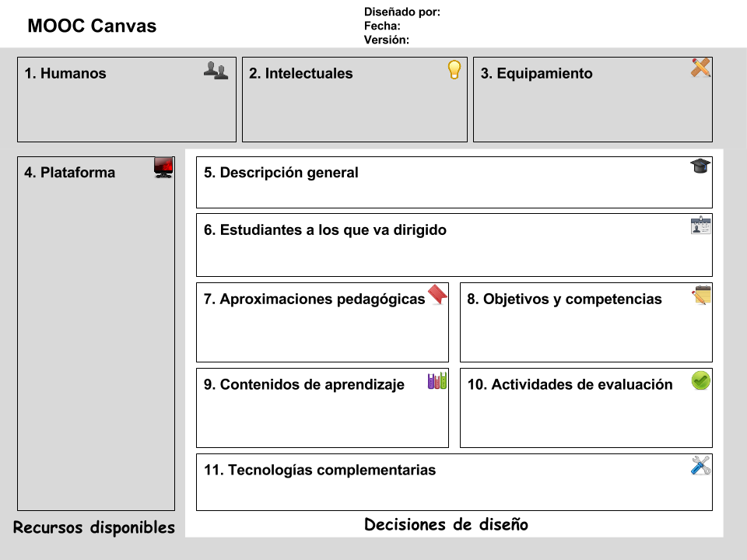Click the red monitor icon in Plataforma
Image resolution: width=747 pixels, height=560 pixels.
[163, 167]
